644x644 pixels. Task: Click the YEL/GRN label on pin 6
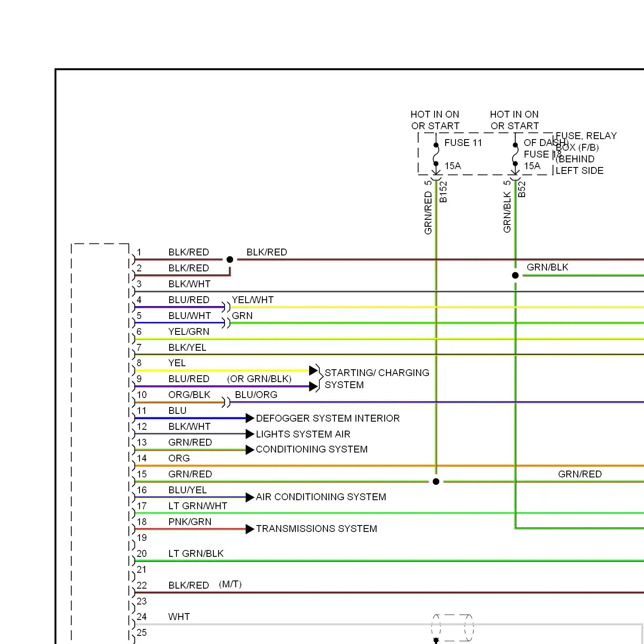[189, 331]
